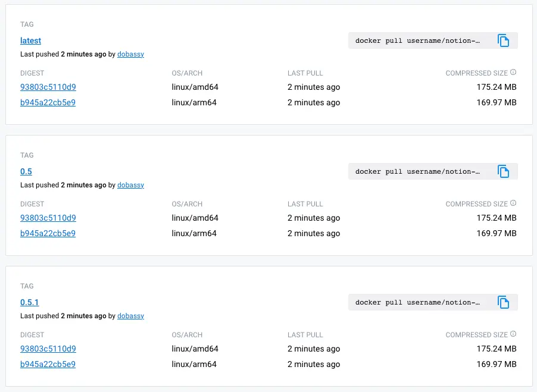Viewport: 537px width, 392px height.
Task: Copy the docker pull command for tag 0.5
Action: [x=504, y=171]
